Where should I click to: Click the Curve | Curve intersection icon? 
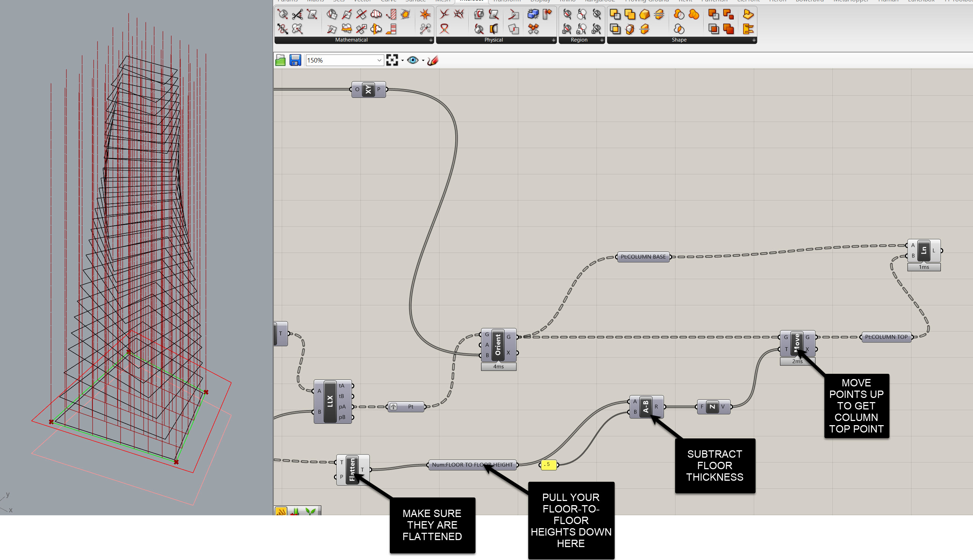pos(444,15)
